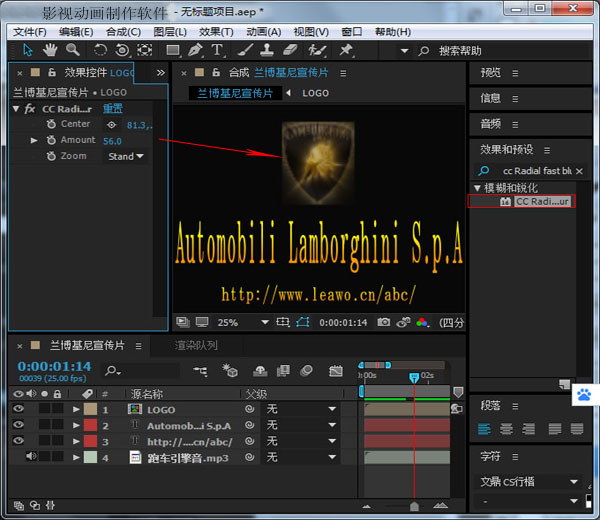This screenshot has height=520, width=600.
Task: Open the Zoom Stand dropdown
Action: click(x=126, y=156)
